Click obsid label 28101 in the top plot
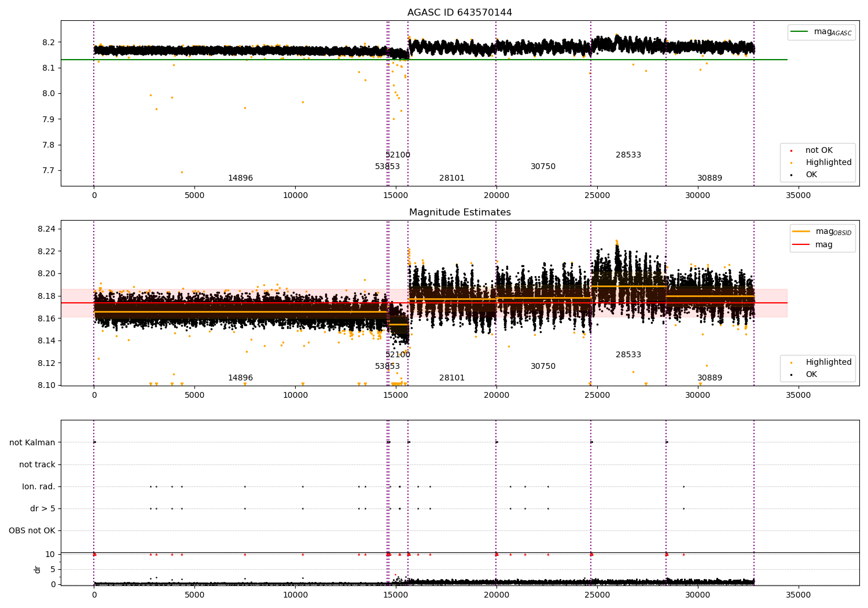 point(452,178)
